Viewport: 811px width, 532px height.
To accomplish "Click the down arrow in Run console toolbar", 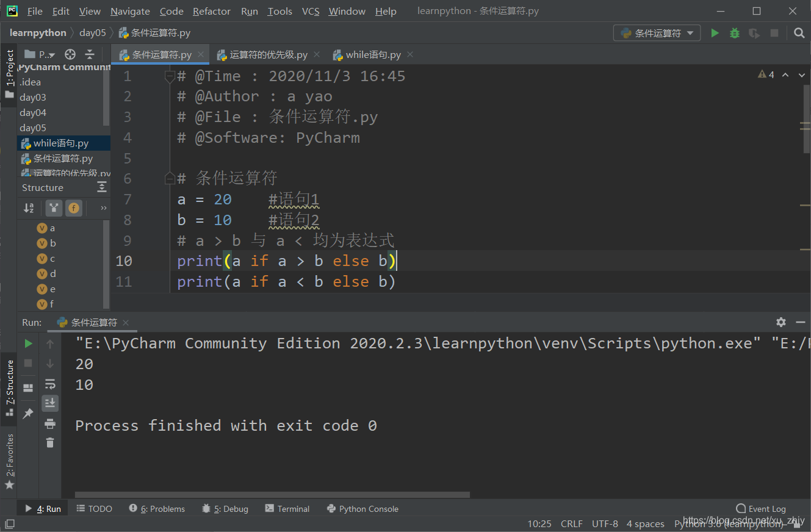I will (50, 364).
